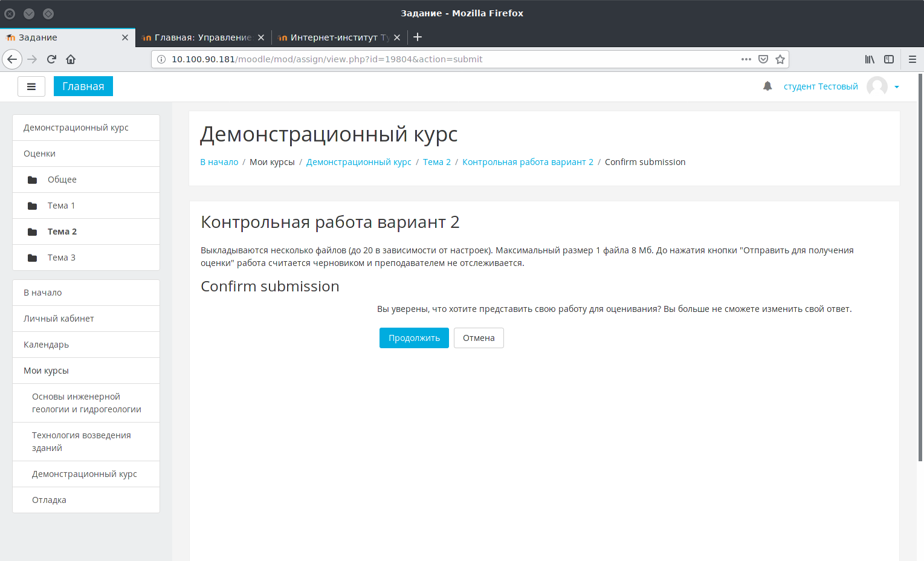Click folder icon beside Тема 1
The image size is (924, 561).
[x=33, y=206]
